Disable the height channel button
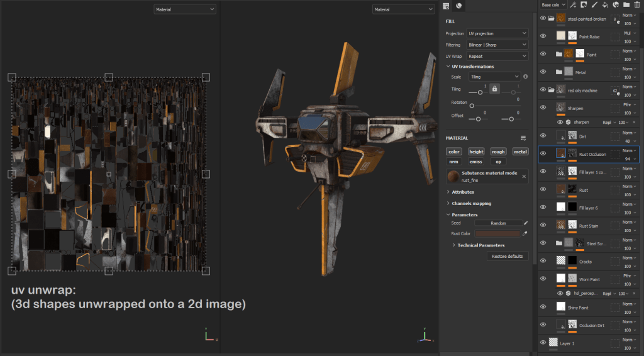The height and width of the screenshot is (356, 644). coord(477,152)
